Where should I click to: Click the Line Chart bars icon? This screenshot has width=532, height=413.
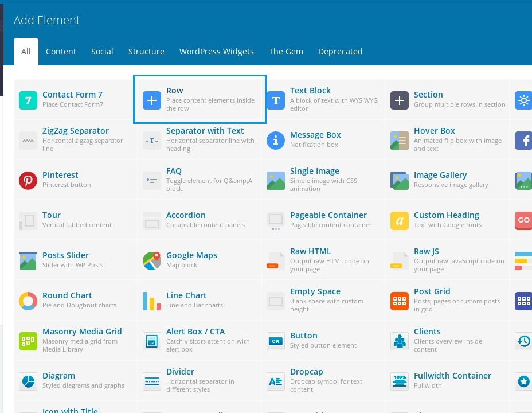(151, 301)
